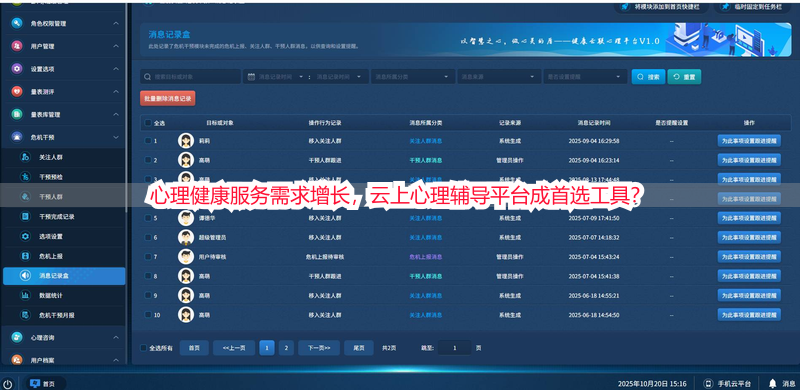The width and height of the screenshot is (800, 390).
Task: Open the 是否设置提醒 filter dropdown
Action: [585, 77]
